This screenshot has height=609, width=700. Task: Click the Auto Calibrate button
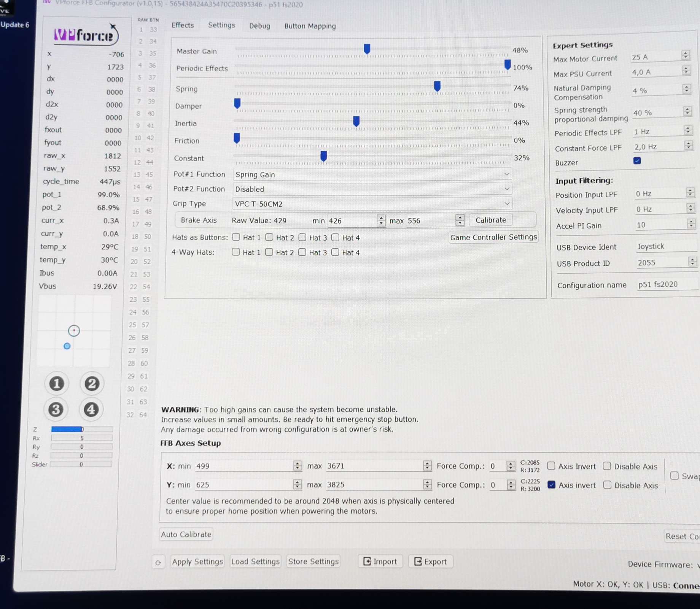coord(186,534)
